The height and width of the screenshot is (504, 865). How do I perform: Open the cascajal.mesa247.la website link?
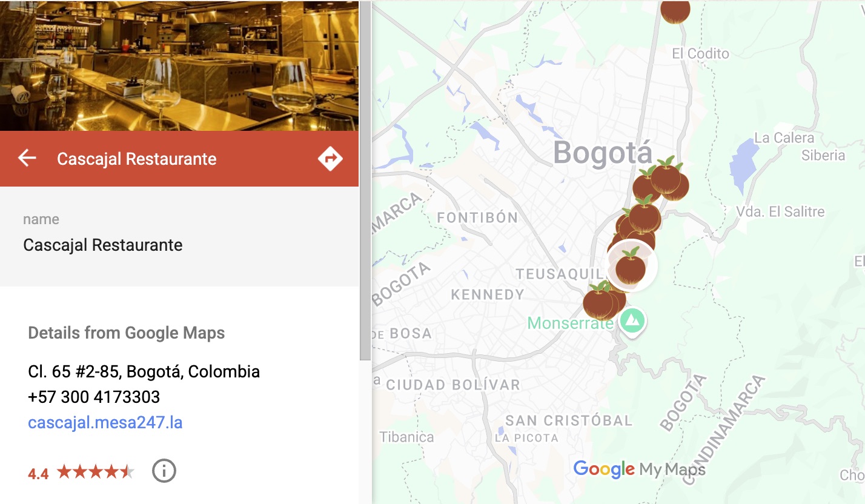105,422
